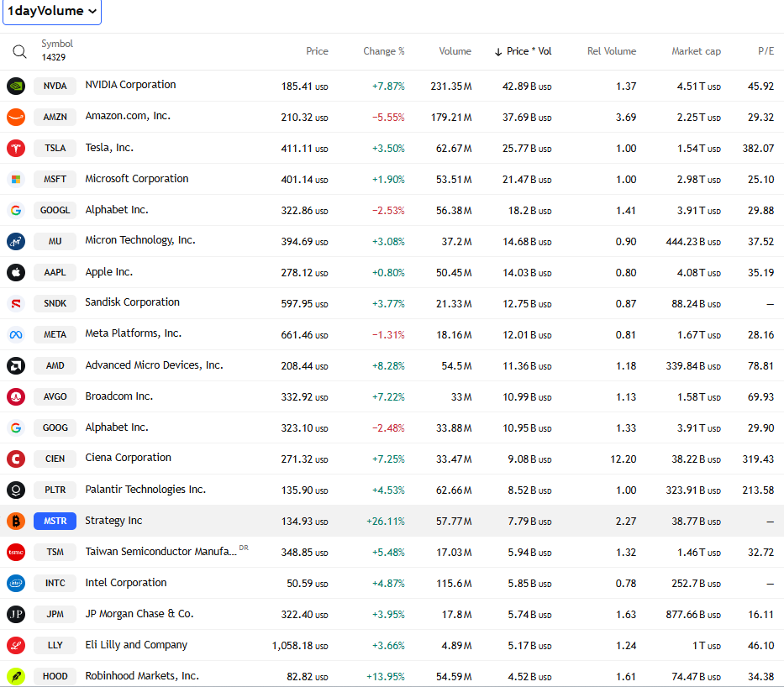Click the symbol search magnifier icon
Viewport: 784px width, 687px height.
19,51
